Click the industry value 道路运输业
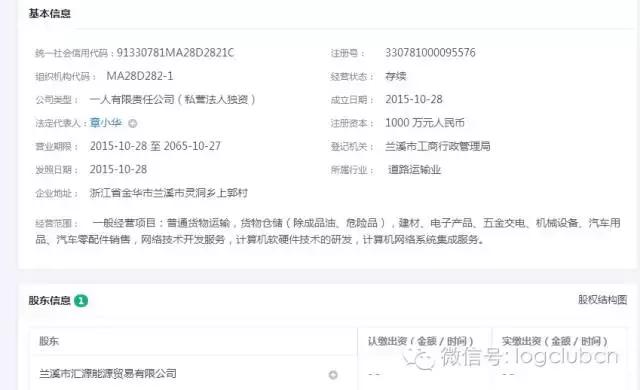The width and height of the screenshot is (640, 390). (x=414, y=170)
